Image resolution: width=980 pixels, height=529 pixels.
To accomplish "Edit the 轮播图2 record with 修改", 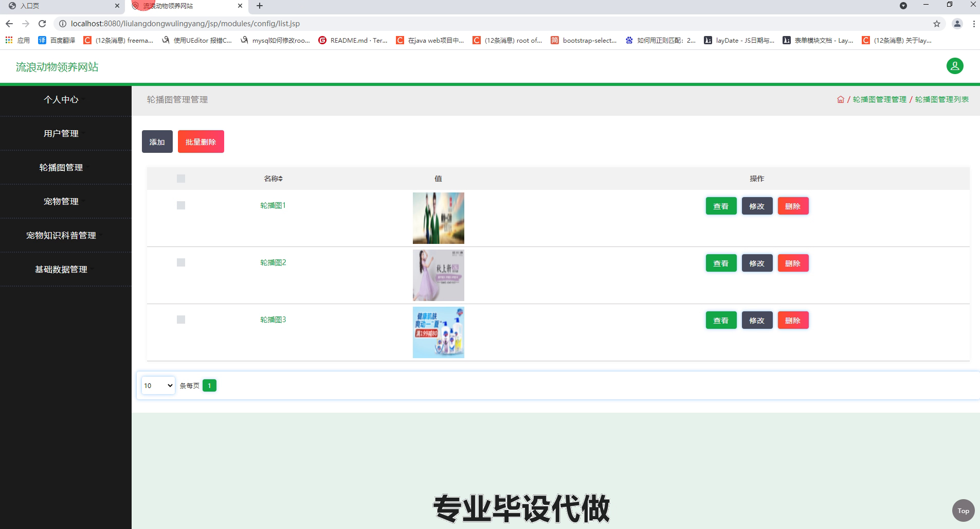I will (x=757, y=263).
